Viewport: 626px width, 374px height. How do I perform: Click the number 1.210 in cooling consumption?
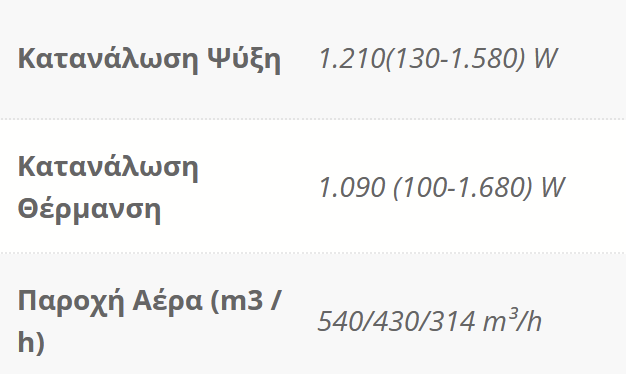tap(351, 58)
